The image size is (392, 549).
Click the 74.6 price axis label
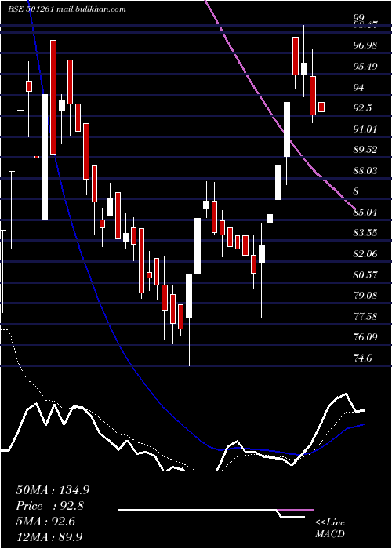click(362, 358)
